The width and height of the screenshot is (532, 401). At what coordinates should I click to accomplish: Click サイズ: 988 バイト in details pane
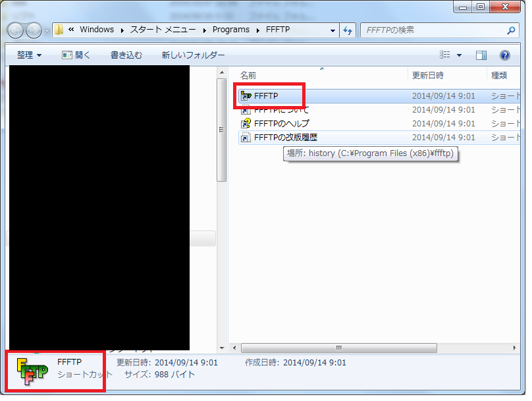[x=160, y=375]
